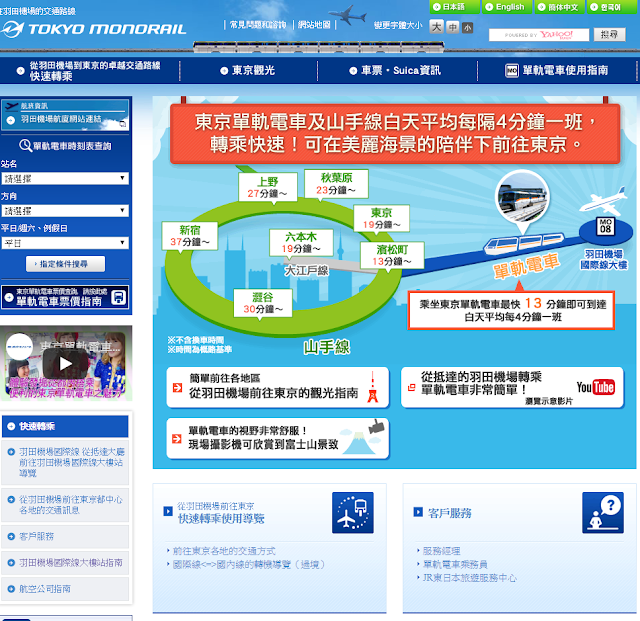Switch language to 日本語

(454, 7)
